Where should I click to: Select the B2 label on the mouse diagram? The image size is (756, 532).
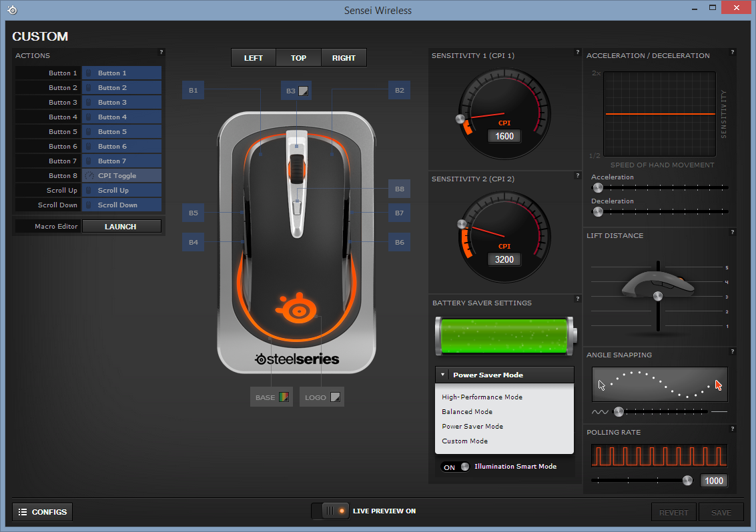399,90
